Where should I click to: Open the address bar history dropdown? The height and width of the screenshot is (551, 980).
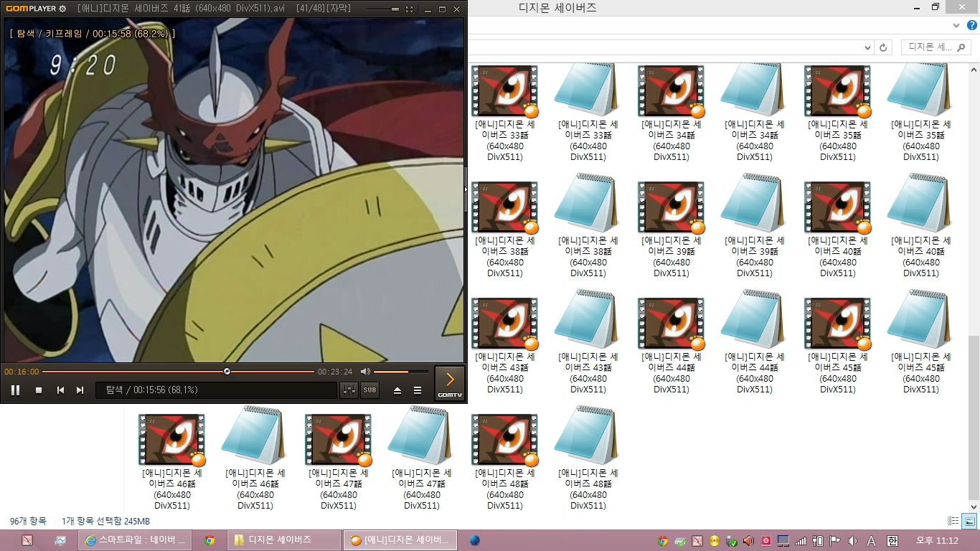[x=868, y=47]
